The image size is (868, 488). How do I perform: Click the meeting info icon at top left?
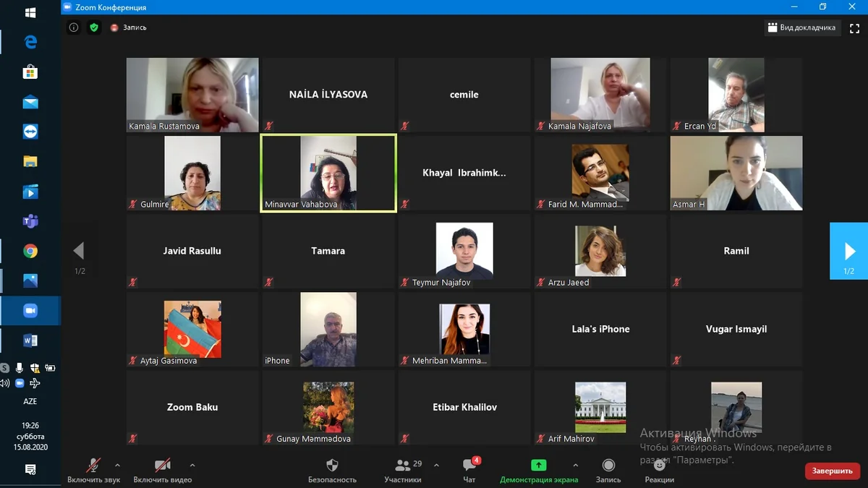tap(74, 27)
